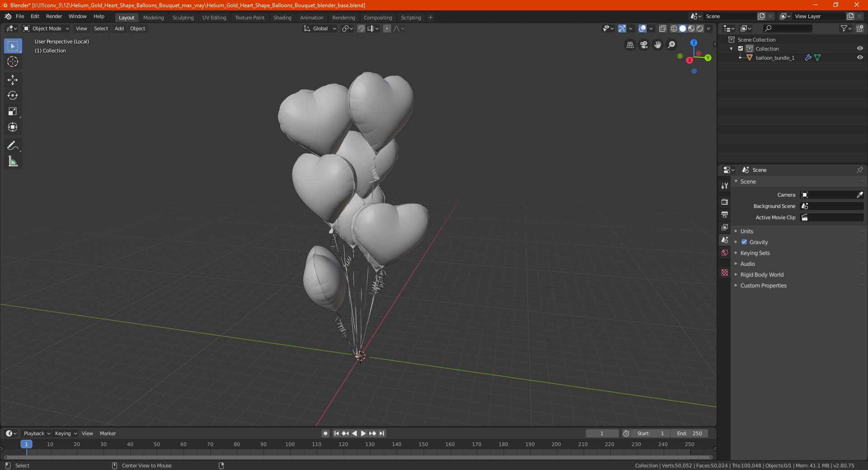The width and height of the screenshot is (868, 470).
Task: Click the zoom view magnifier icon
Action: pos(672,45)
